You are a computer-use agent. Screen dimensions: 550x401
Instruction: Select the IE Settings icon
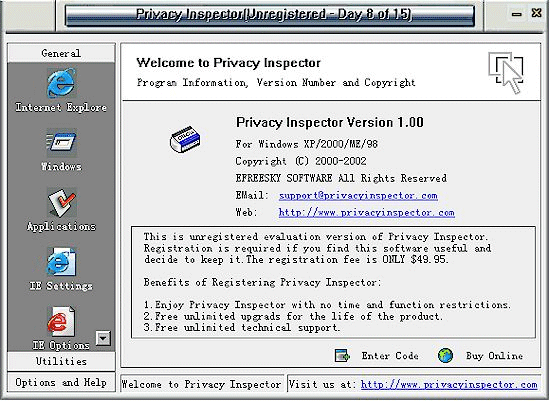(x=61, y=262)
